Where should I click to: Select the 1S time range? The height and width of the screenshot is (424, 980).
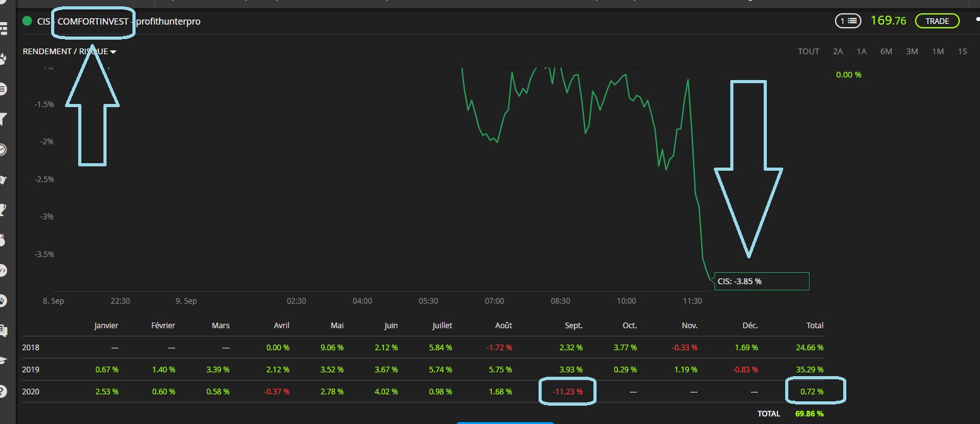(962, 52)
